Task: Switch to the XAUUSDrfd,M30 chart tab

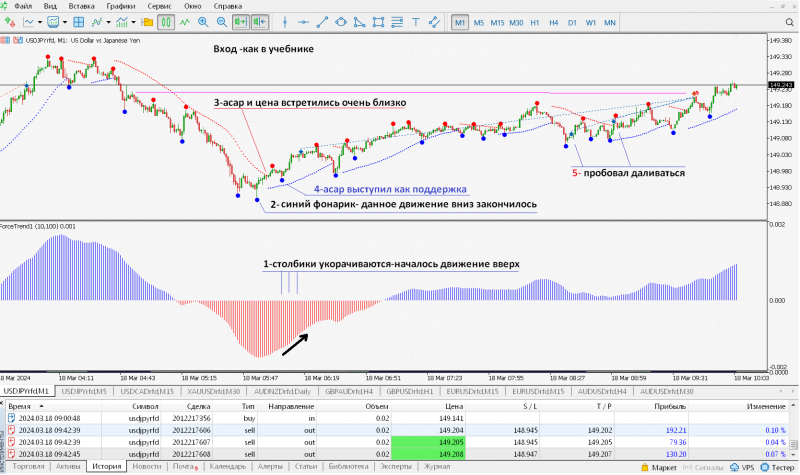Action: [213, 391]
